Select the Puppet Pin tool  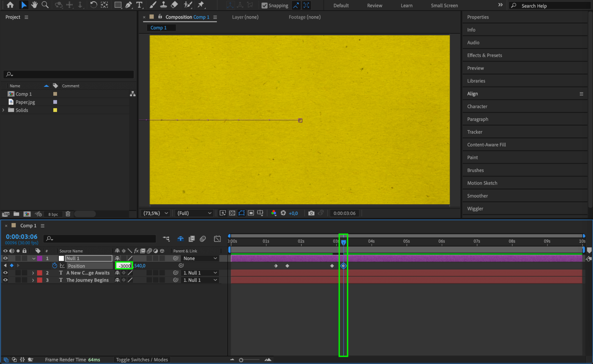tap(201, 5)
